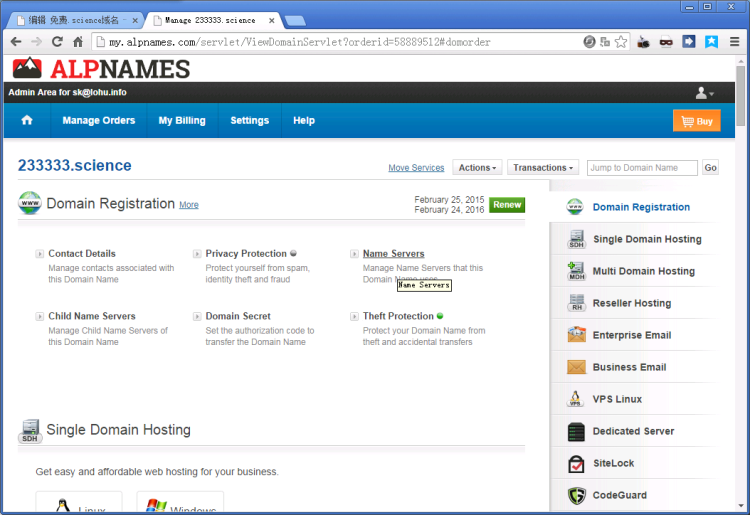Image resolution: width=750 pixels, height=515 pixels.
Task: Go back with the browser back arrow
Action: tap(16, 42)
